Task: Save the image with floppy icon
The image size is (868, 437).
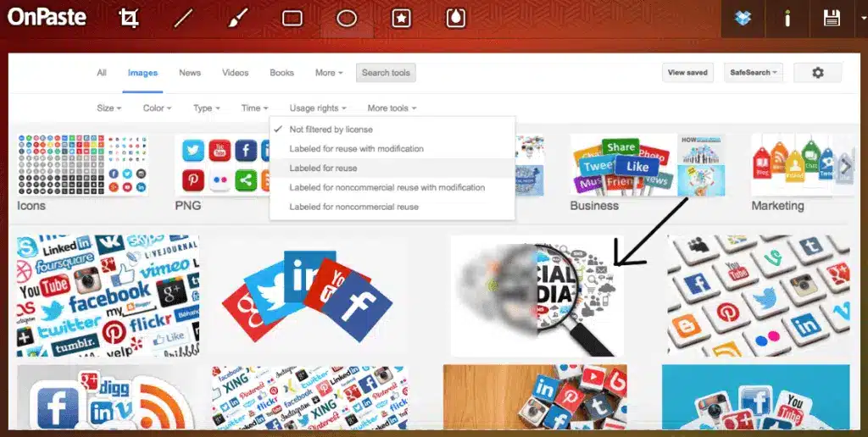Action: pyautogui.click(x=832, y=19)
